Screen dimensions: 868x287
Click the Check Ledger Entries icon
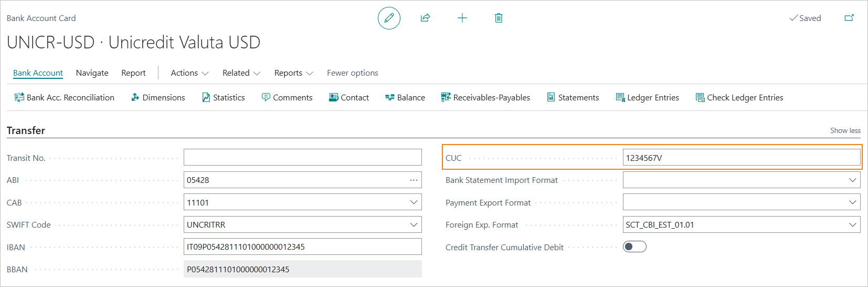700,97
